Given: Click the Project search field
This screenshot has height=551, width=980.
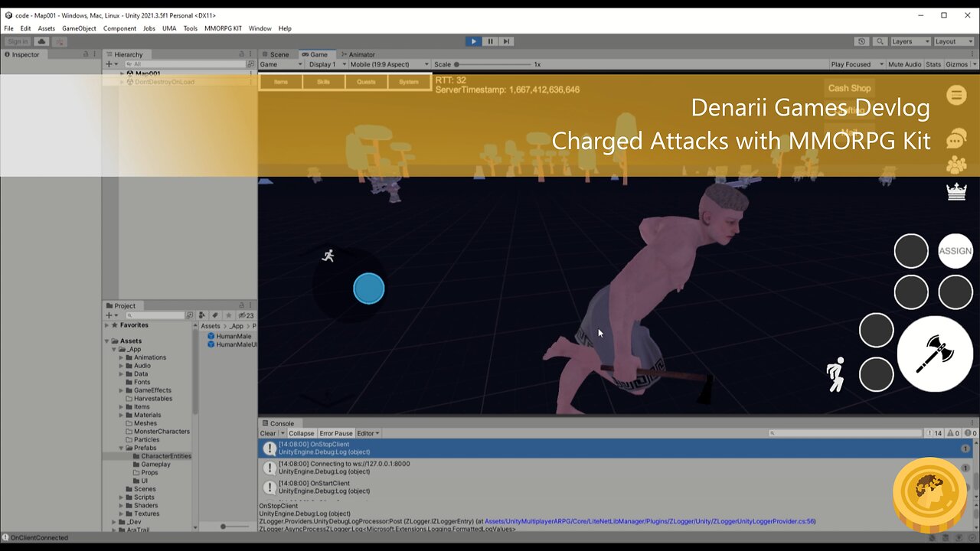Looking at the screenshot, I should click(x=155, y=315).
